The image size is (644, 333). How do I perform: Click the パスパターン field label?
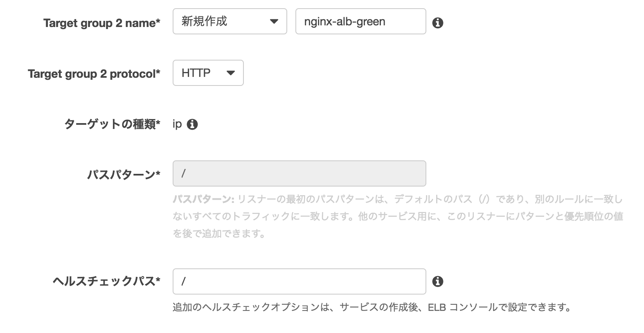pos(124,175)
